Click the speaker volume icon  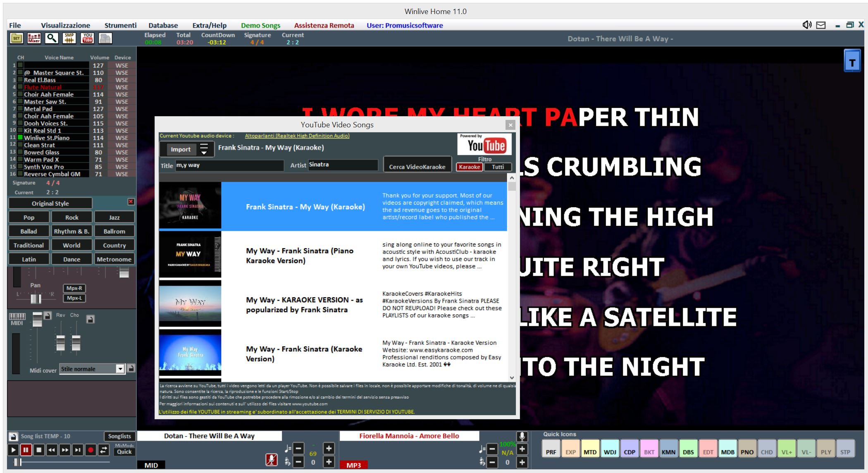point(807,25)
